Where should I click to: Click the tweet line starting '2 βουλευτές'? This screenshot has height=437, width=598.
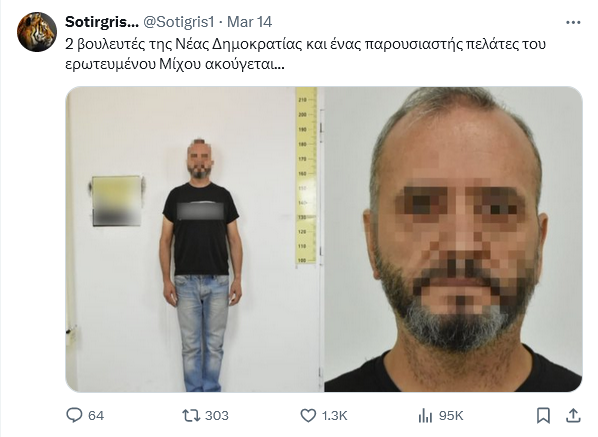point(305,44)
